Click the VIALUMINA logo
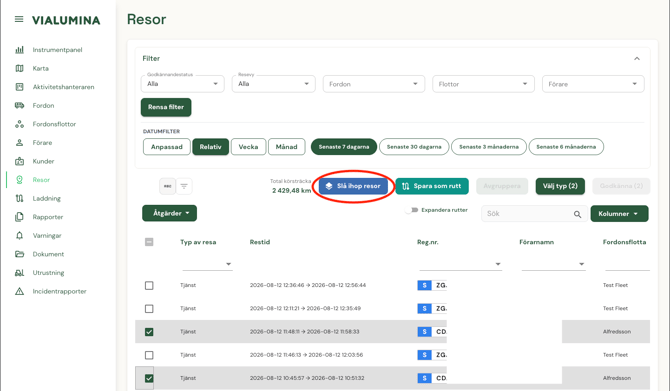Image resolution: width=670 pixels, height=391 pixels. click(x=66, y=20)
